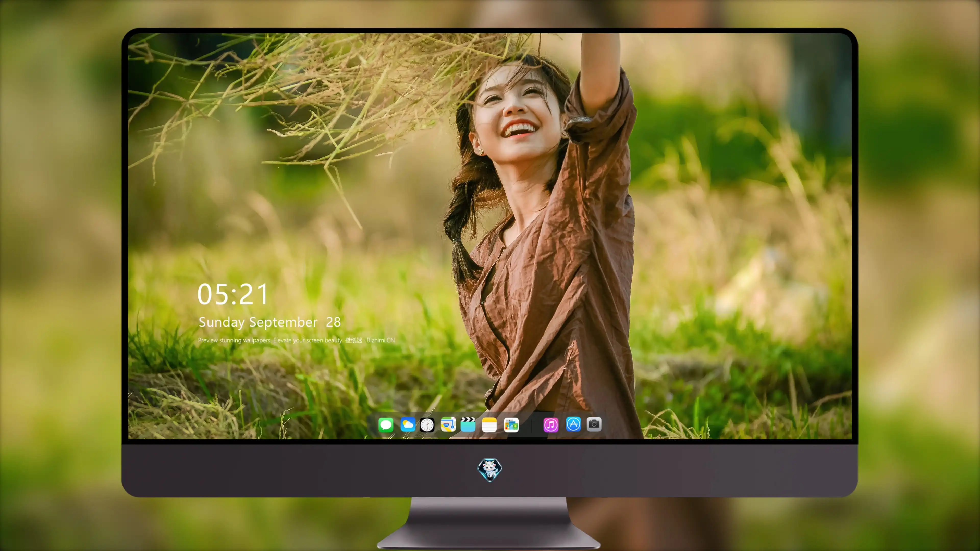Open the Notes app in the dock
980x551 pixels.
point(489,424)
